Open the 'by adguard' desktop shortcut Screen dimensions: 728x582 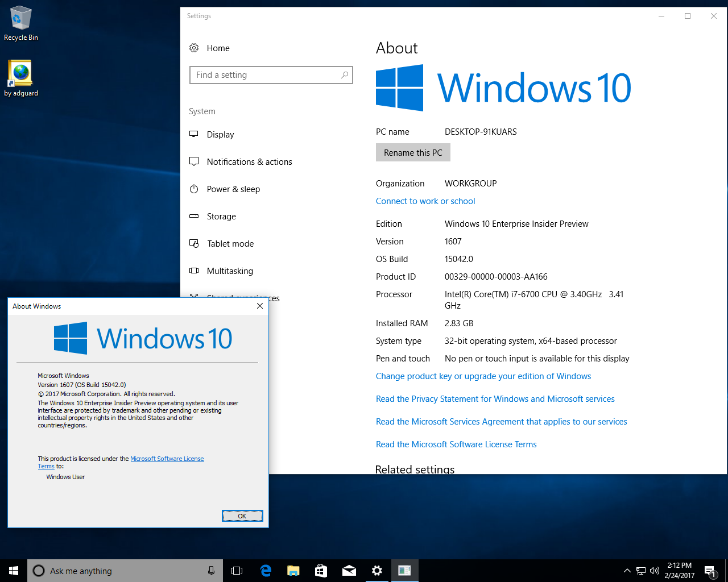(x=21, y=78)
